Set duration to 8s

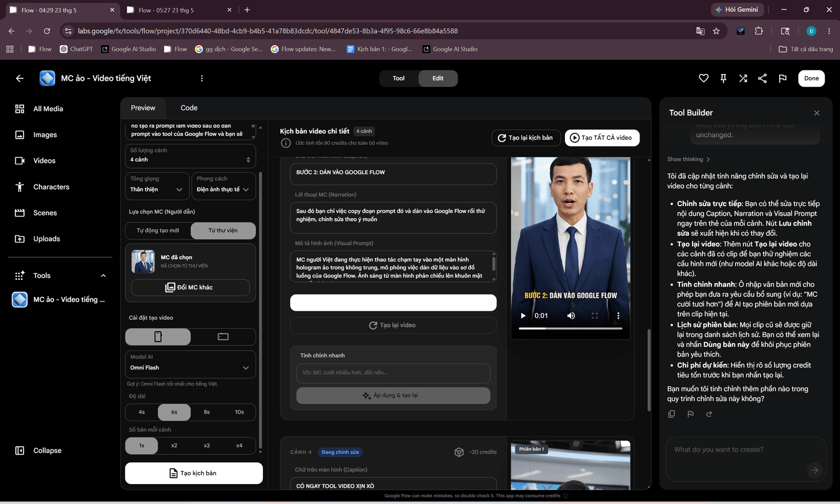click(x=207, y=412)
